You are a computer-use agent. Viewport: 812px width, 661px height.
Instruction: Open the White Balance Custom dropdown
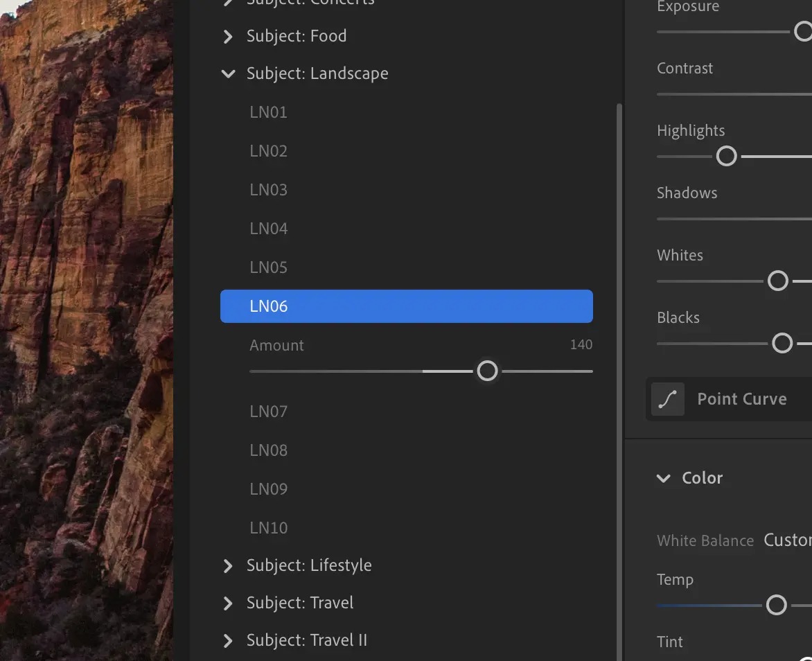[x=787, y=540]
